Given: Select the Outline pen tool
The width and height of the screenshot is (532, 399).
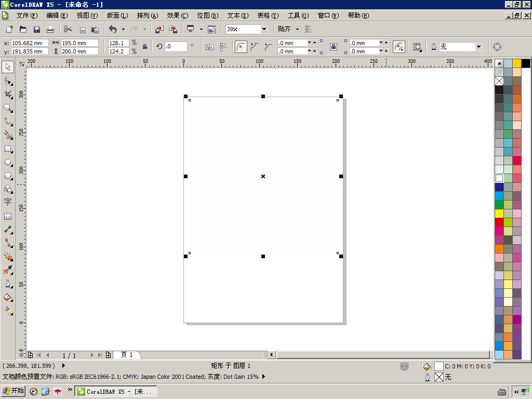Looking at the screenshot, I should coord(8,284).
